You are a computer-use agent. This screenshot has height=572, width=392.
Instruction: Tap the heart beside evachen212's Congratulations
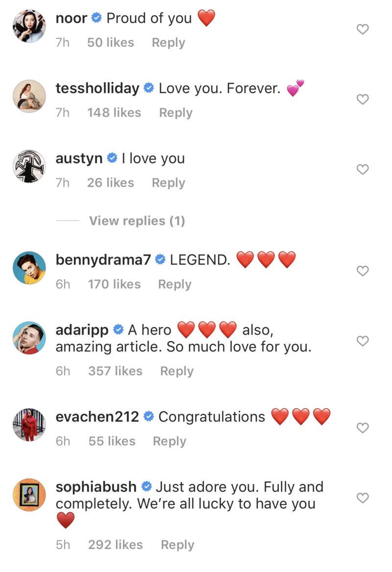click(x=362, y=428)
